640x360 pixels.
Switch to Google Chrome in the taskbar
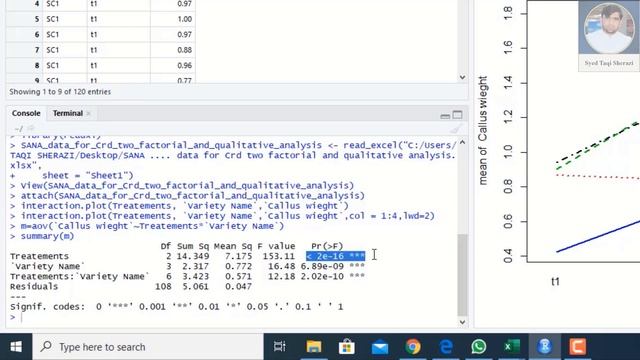coord(413,347)
